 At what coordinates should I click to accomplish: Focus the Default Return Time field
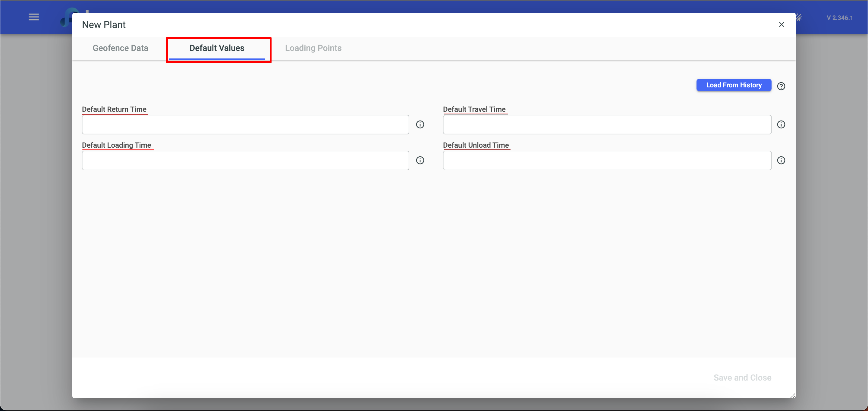pos(245,124)
